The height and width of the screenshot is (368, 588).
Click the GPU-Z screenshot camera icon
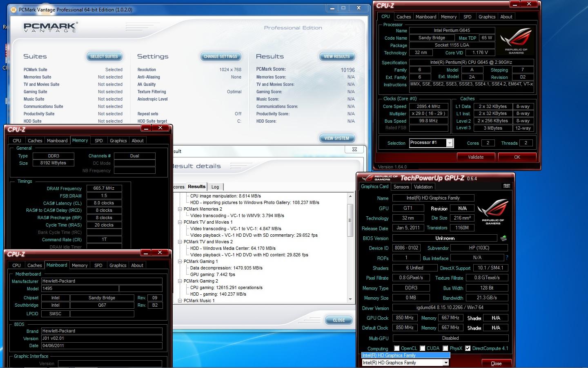[x=506, y=186]
